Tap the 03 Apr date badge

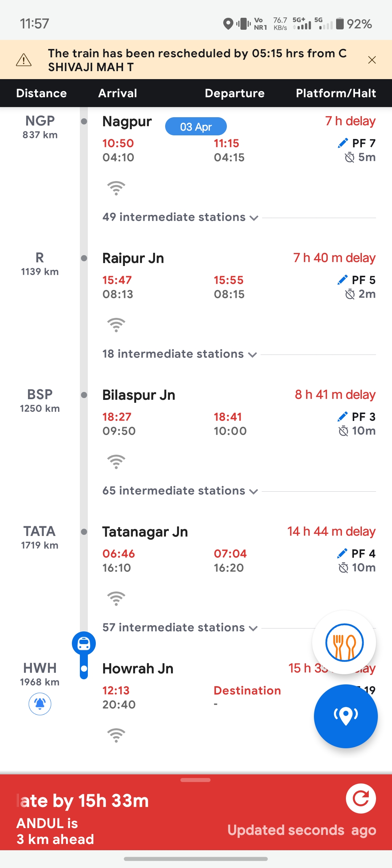(x=196, y=127)
